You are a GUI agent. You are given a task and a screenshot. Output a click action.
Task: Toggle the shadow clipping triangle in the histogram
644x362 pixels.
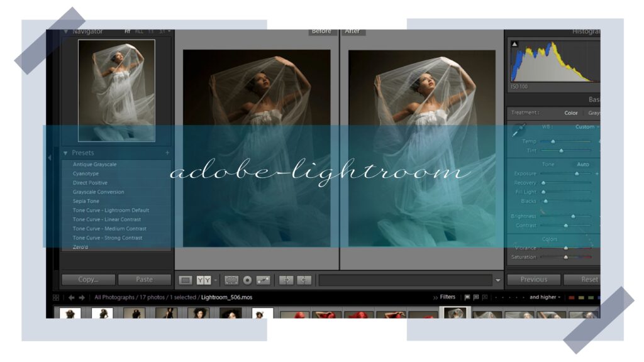514,44
